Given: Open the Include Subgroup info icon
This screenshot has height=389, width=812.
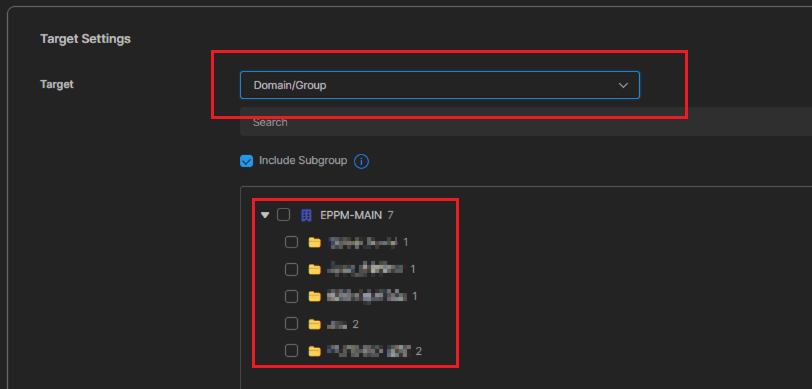Looking at the screenshot, I should [x=361, y=162].
